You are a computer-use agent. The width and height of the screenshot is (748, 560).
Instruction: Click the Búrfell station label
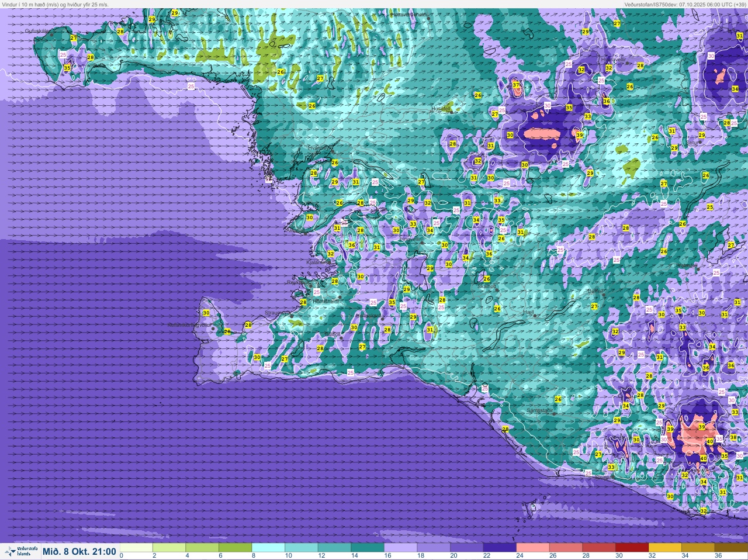click(595, 291)
